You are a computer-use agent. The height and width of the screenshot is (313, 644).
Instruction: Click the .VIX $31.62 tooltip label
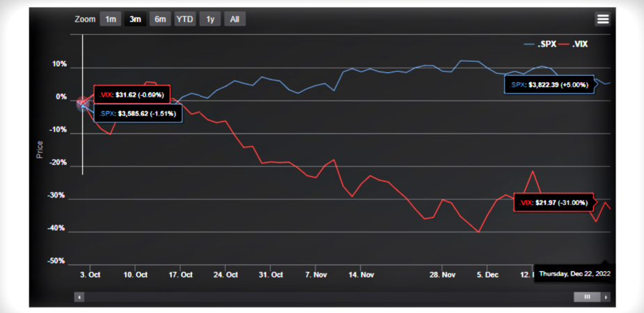[132, 95]
